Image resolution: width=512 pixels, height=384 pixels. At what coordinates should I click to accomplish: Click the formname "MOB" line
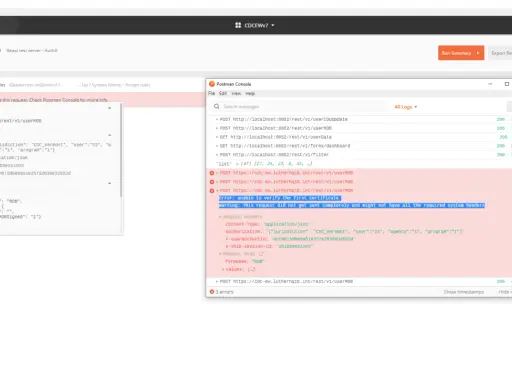[245, 261]
